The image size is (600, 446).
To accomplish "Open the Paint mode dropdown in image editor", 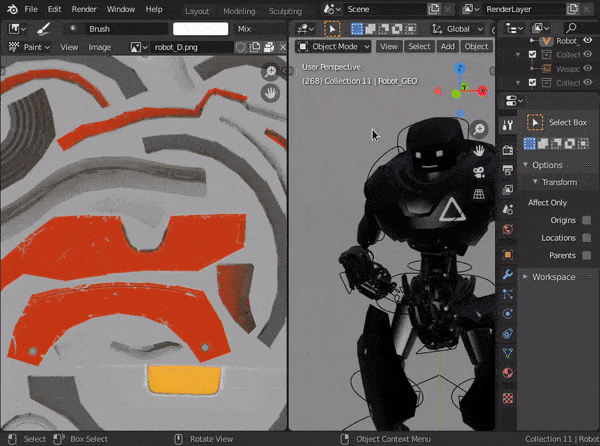I will [x=30, y=47].
